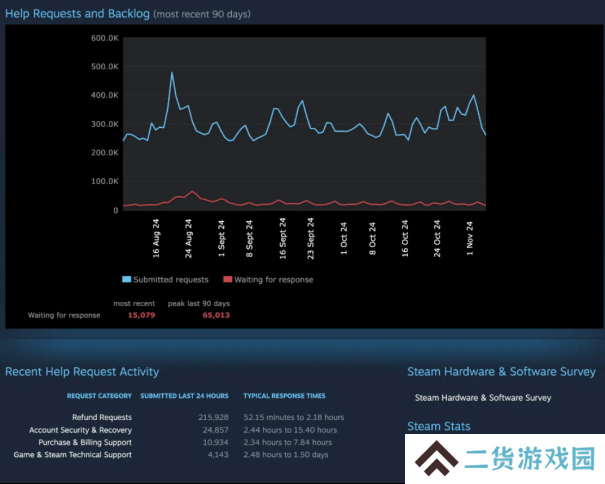The width and height of the screenshot is (605, 484).
Task: Click the most recent value 15,079
Action: tap(141, 315)
